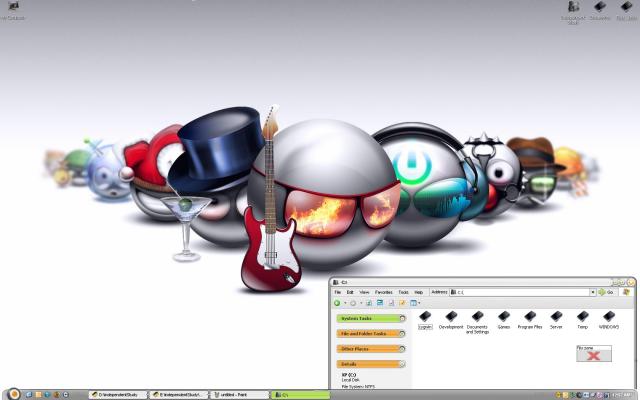
Task: Collapse the File and Folder Tasks panel
Action: pos(402,334)
